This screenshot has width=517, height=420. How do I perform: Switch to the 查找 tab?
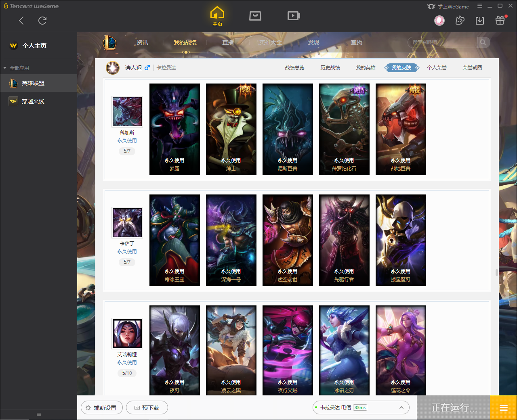point(356,42)
